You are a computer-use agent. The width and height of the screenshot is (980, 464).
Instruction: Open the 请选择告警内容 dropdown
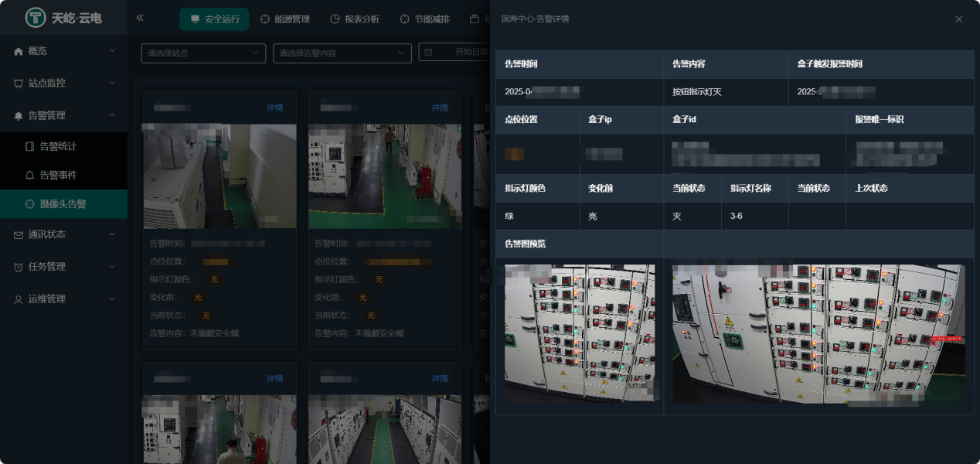pos(342,53)
